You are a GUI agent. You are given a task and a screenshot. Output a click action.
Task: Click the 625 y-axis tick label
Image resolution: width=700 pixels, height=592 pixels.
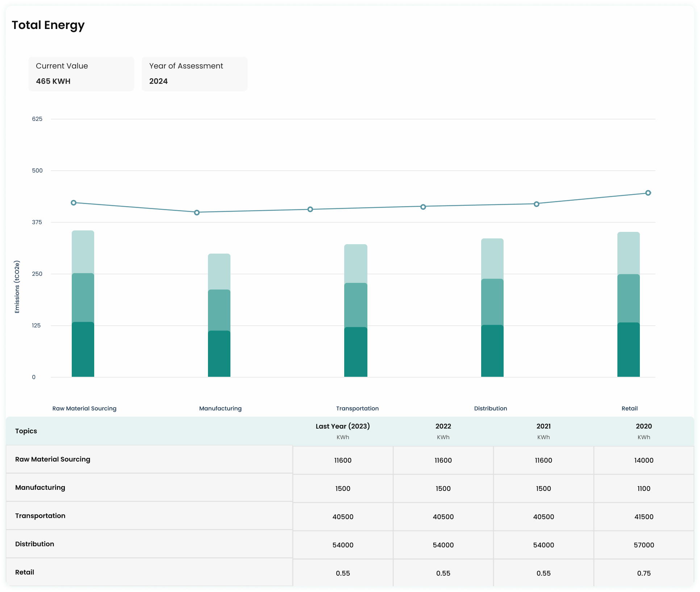(37, 119)
